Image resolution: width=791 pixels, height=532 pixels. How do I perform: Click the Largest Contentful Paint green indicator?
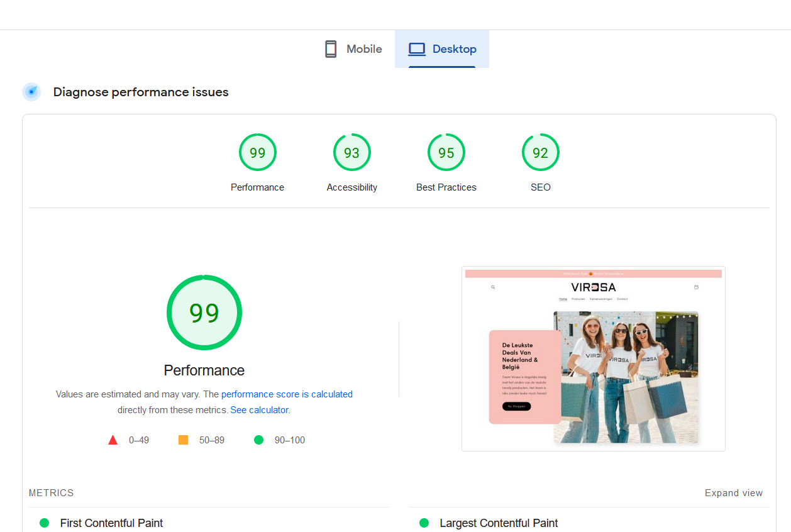[x=424, y=523]
